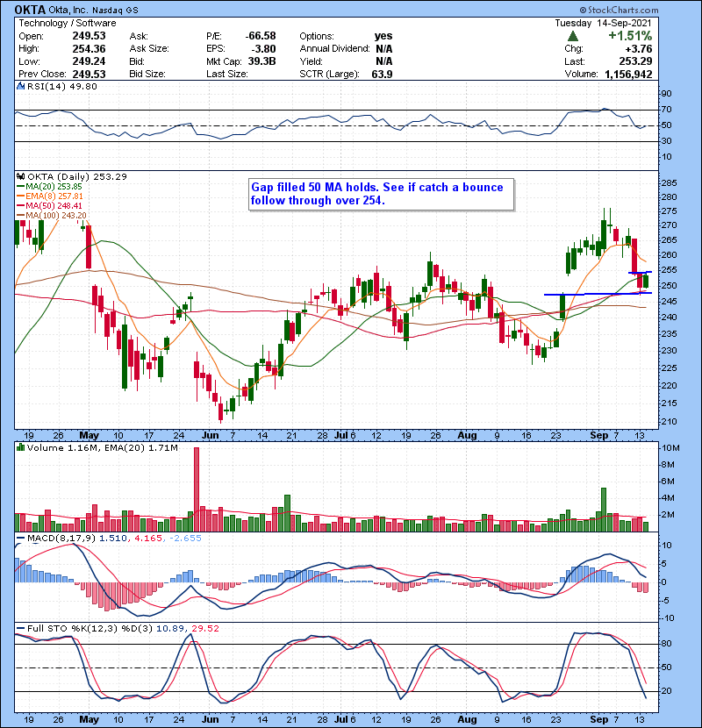The width and height of the screenshot is (702, 728).
Task: Click the StockCharts.com copyright label
Action: (x=619, y=10)
